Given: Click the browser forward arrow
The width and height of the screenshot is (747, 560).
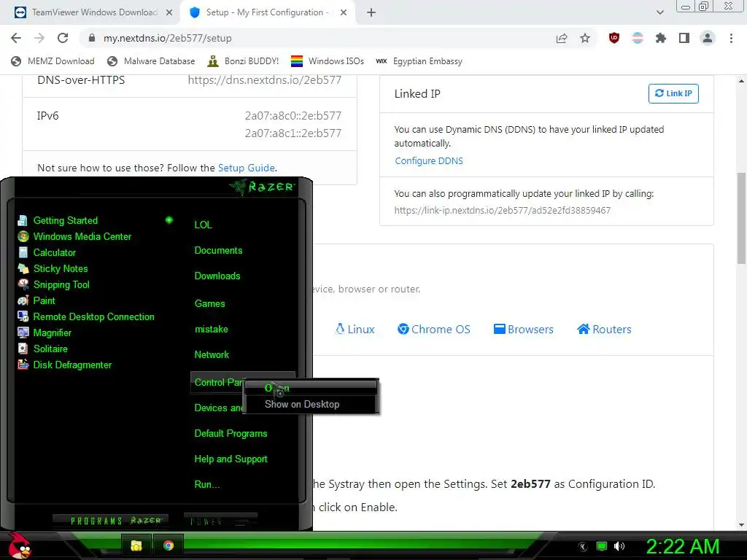Looking at the screenshot, I should pyautogui.click(x=39, y=38).
